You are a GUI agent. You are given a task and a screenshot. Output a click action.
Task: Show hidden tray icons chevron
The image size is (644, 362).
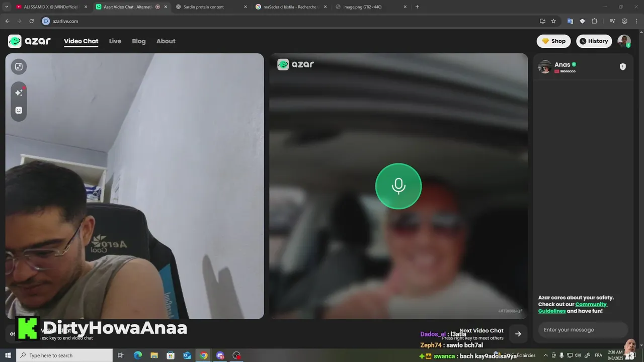coord(545,355)
